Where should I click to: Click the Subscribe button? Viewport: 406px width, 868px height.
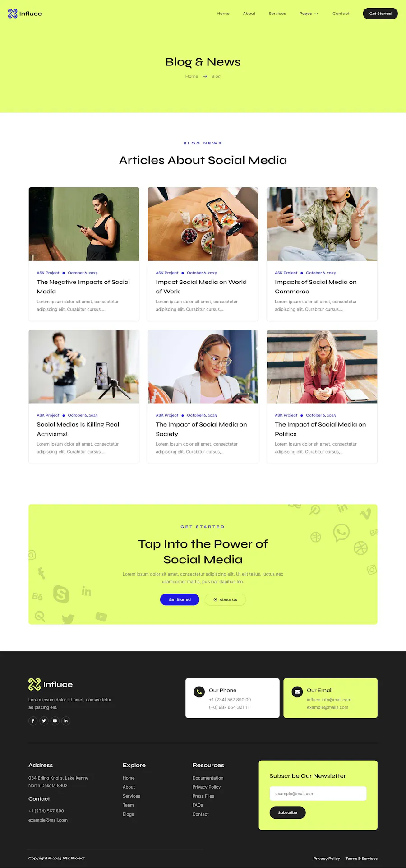click(287, 812)
